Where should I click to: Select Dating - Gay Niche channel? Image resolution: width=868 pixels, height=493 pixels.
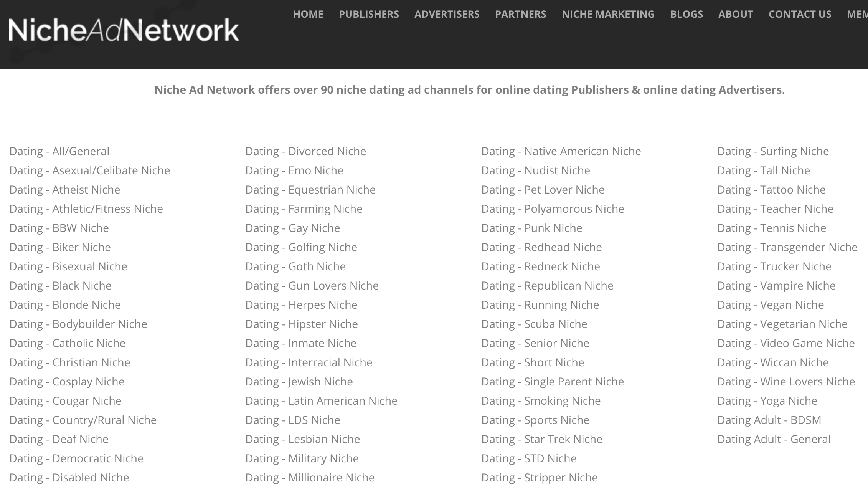(293, 228)
